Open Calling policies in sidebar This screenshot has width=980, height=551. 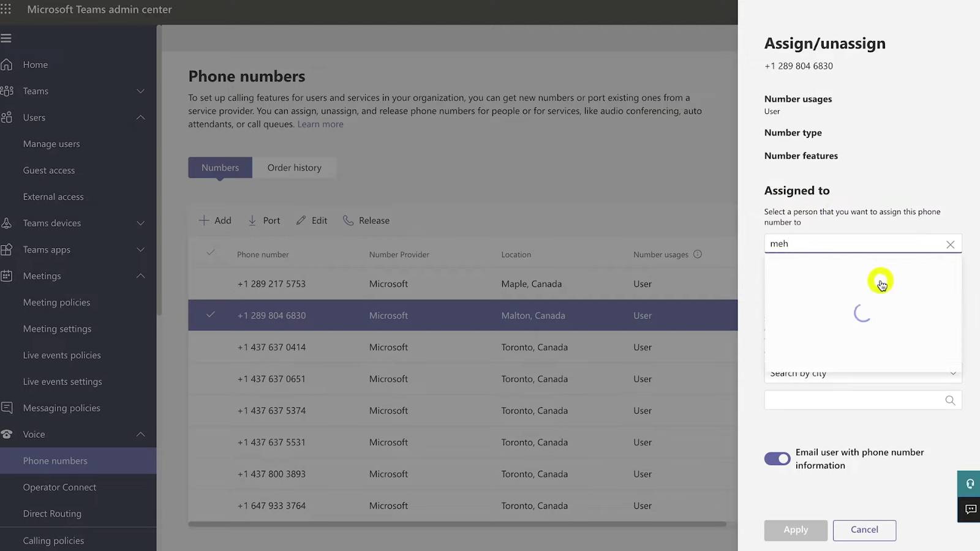[53, 541]
